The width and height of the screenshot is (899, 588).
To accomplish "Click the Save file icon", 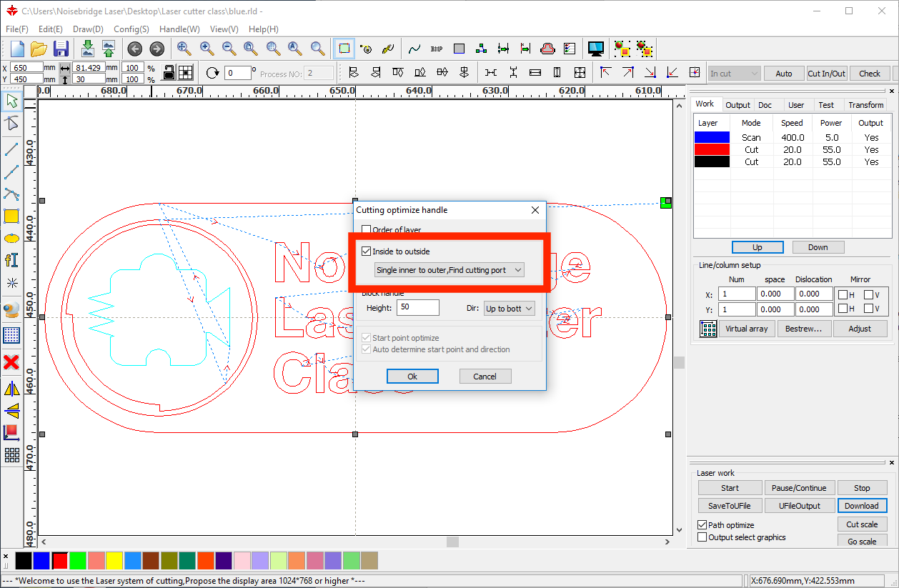I will tap(61, 49).
